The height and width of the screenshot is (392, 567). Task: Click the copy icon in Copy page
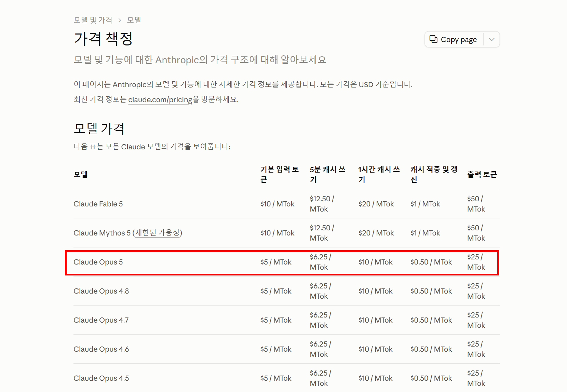click(x=433, y=39)
